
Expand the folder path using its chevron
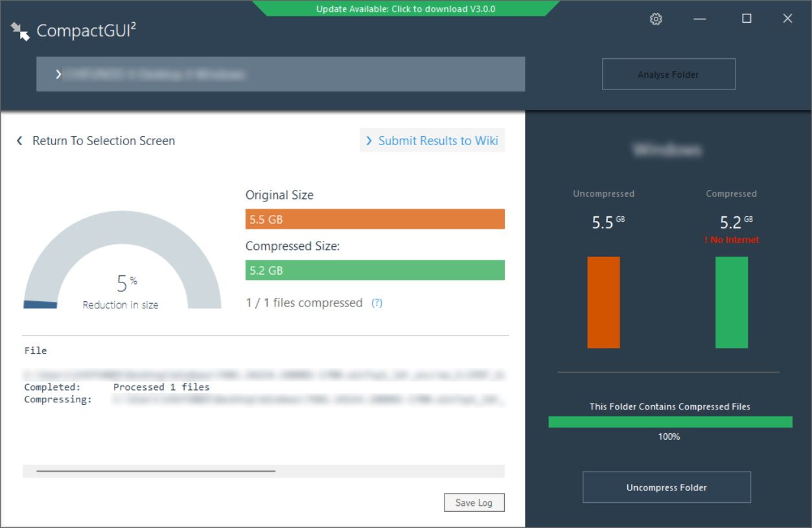[x=58, y=74]
